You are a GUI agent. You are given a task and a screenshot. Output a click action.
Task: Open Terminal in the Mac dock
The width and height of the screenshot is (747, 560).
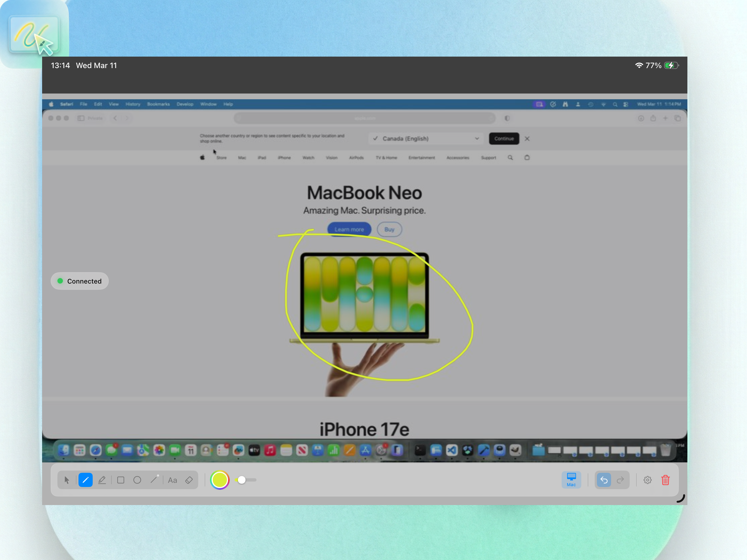(x=420, y=450)
